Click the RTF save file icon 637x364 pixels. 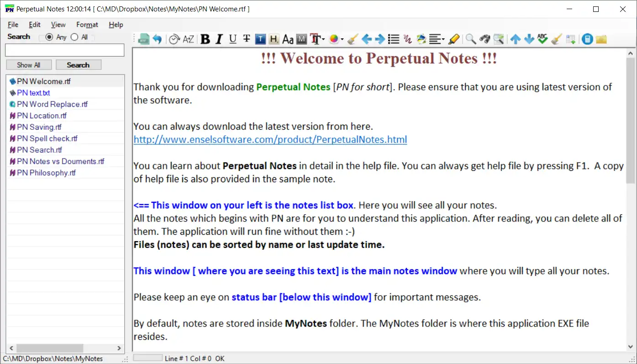point(144,39)
